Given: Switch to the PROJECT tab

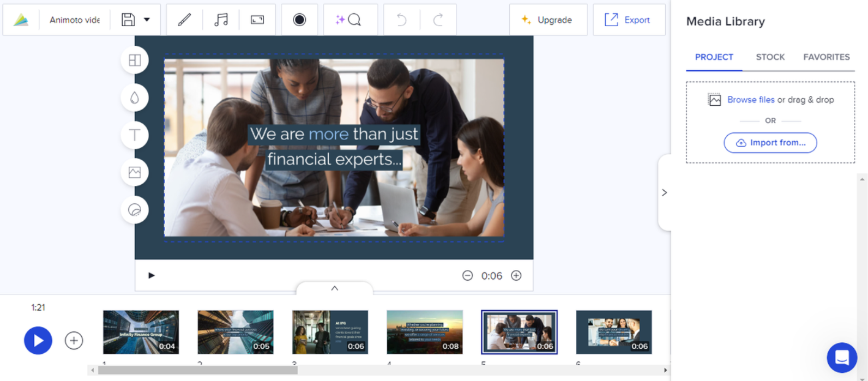Looking at the screenshot, I should [x=714, y=57].
